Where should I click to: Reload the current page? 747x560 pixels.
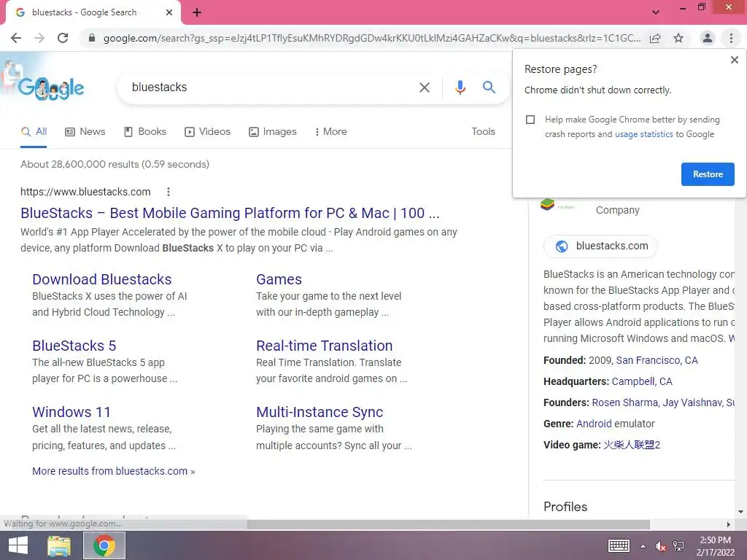(x=63, y=38)
